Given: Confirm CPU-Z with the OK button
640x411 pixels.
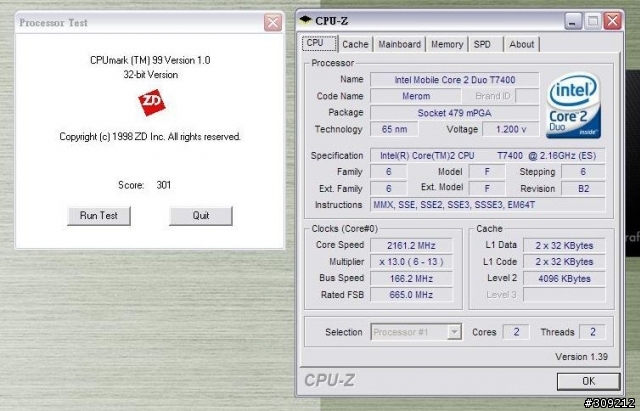Looking at the screenshot, I should click(588, 381).
